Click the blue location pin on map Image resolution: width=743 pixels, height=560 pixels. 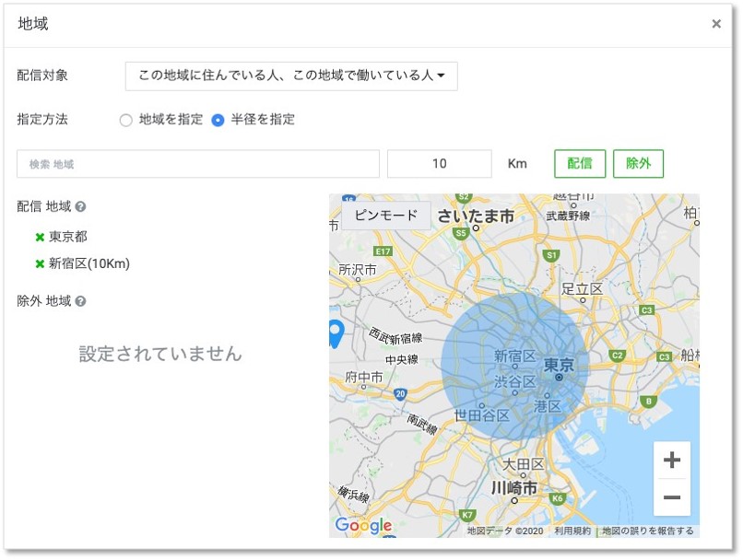(334, 332)
